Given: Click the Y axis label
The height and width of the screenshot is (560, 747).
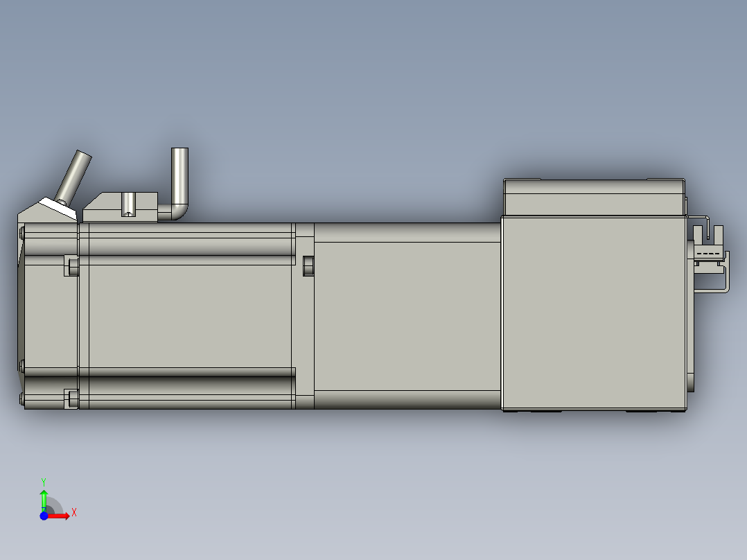Looking at the screenshot, I should (44, 481).
